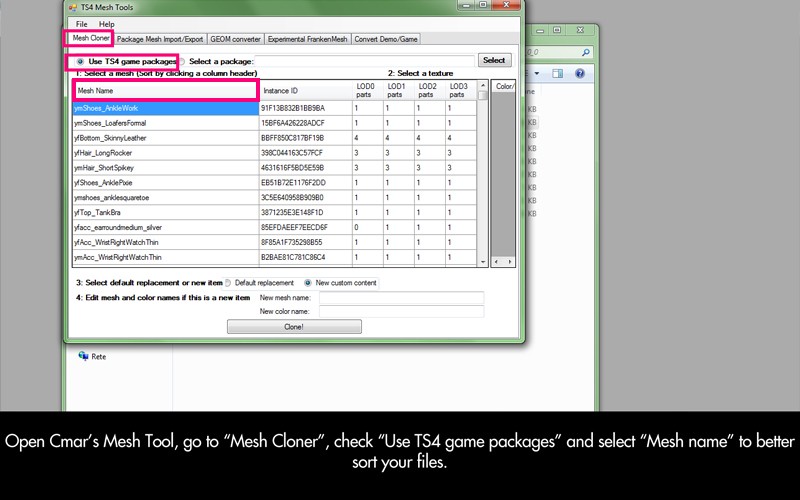Select the yfTop_TankBra mesh row
This screenshot has height=500, width=800.
pos(166,212)
